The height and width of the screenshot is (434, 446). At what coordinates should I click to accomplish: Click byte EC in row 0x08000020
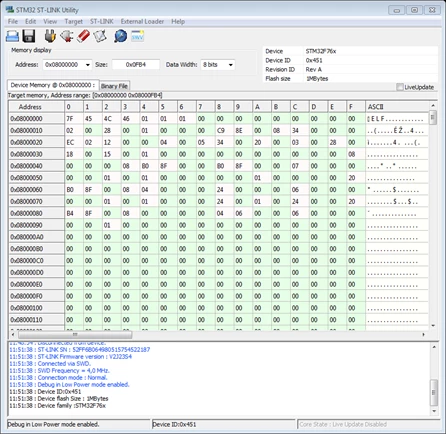(70, 142)
